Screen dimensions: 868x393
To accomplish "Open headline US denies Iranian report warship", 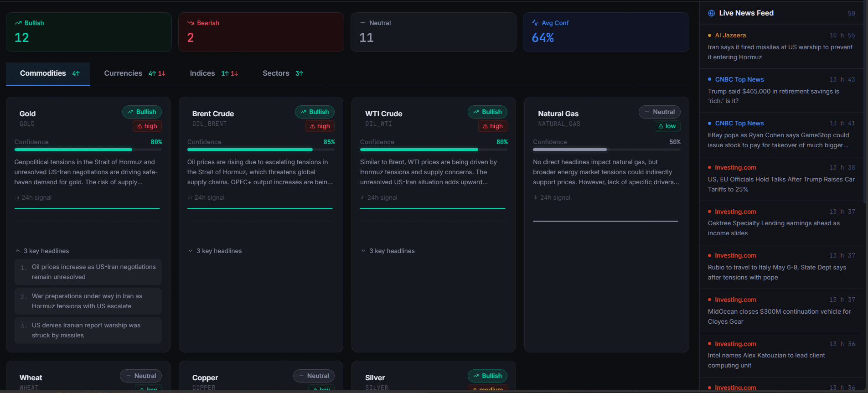I will [x=88, y=331].
